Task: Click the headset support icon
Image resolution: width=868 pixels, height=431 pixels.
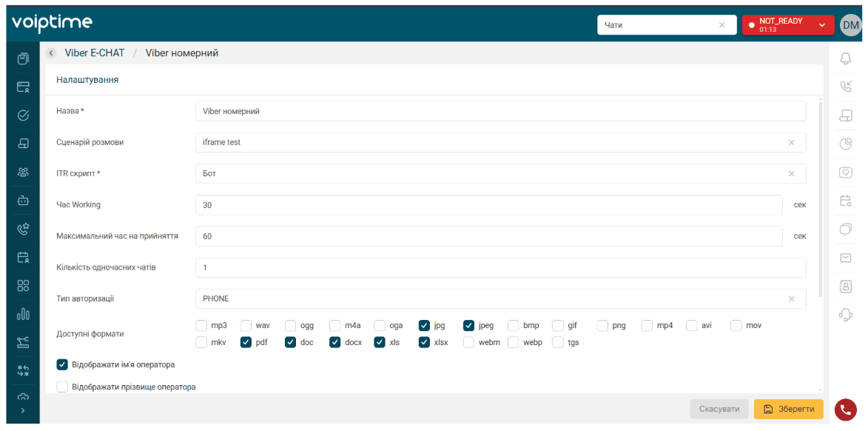Action: (x=845, y=315)
